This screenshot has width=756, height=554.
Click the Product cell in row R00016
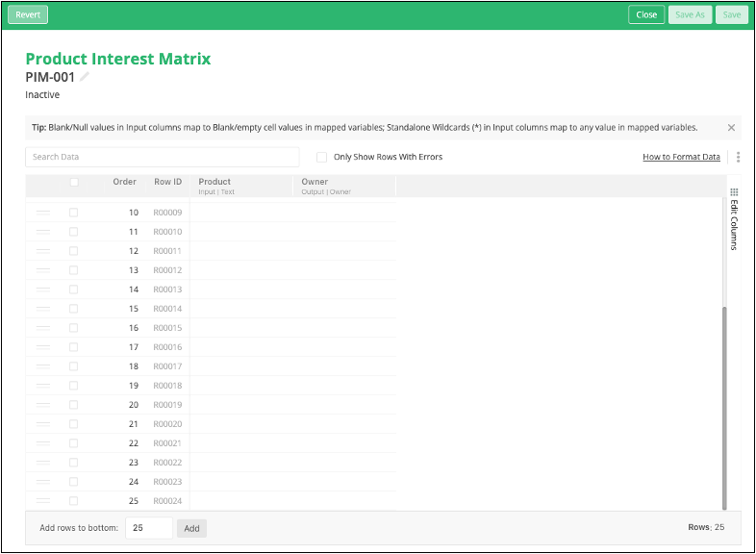tap(241, 347)
